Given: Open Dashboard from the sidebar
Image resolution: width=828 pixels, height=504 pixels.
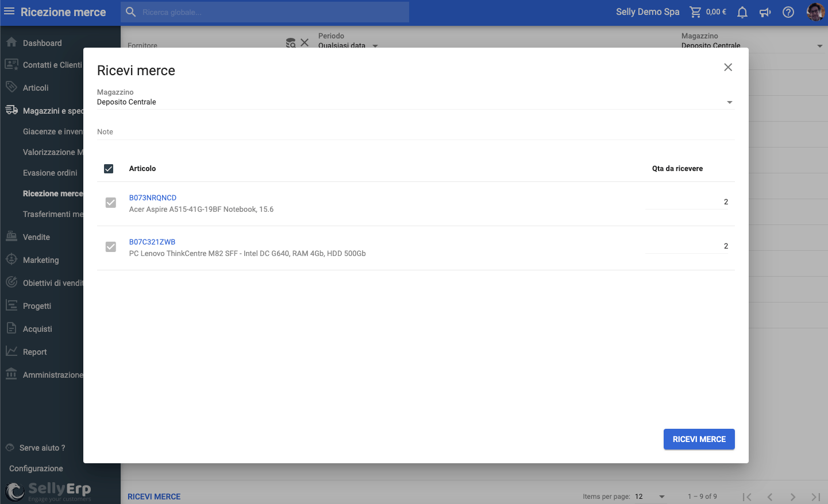Looking at the screenshot, I should [x=42, y=43].
